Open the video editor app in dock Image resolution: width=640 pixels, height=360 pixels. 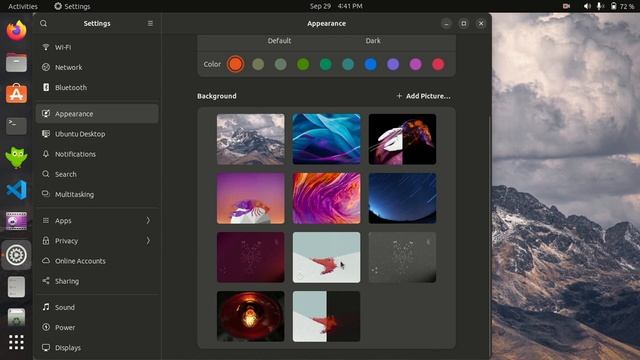coord(16,221)
